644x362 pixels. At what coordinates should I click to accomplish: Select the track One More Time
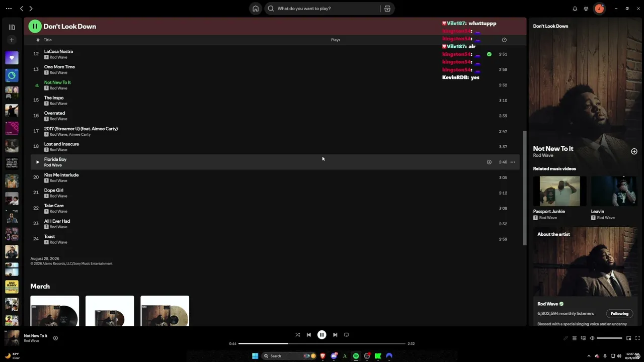click(x=59, y=67)
